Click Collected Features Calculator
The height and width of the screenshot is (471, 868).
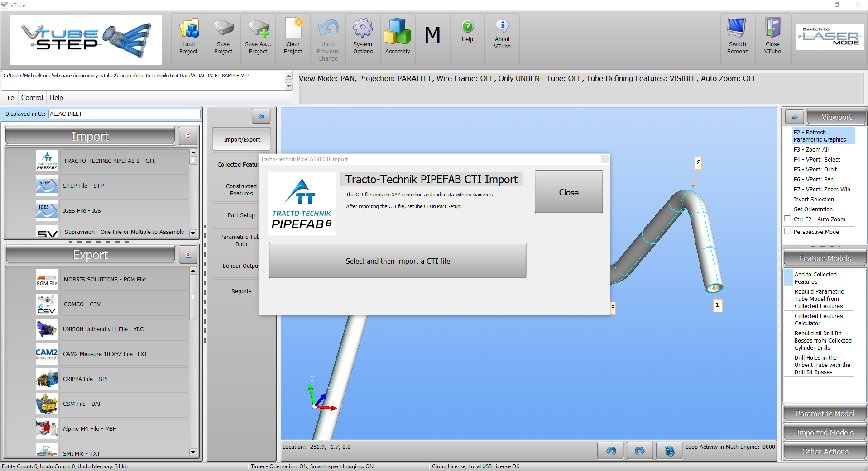[x=823, y=320]
